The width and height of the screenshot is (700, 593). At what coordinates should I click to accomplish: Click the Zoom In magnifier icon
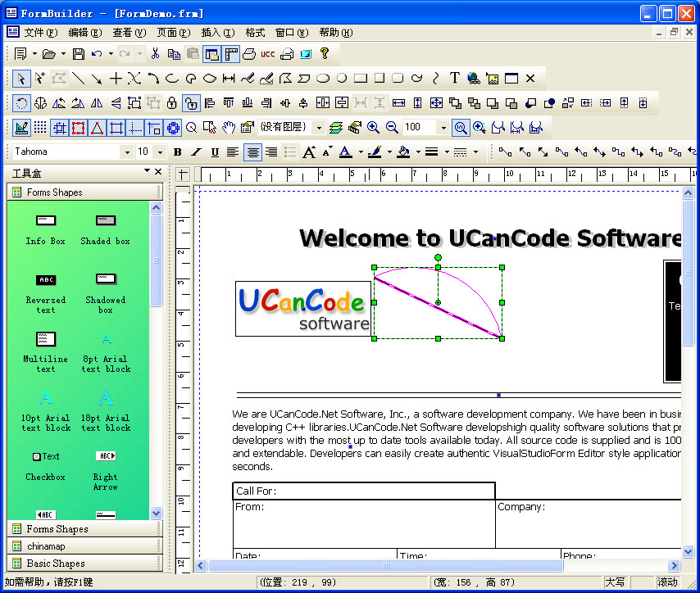click(x=373, y=128)
